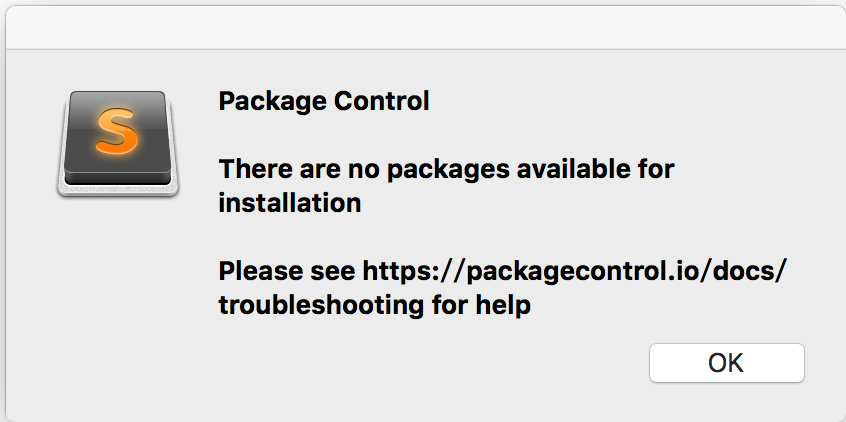Click the word "installation" in the message
The image size is (846, 422).
pos(290,203)
